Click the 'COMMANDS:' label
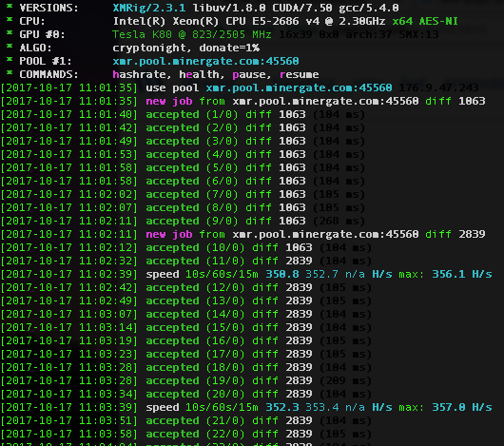The width and height of the screenshot is (504, 446). (49, 74)
